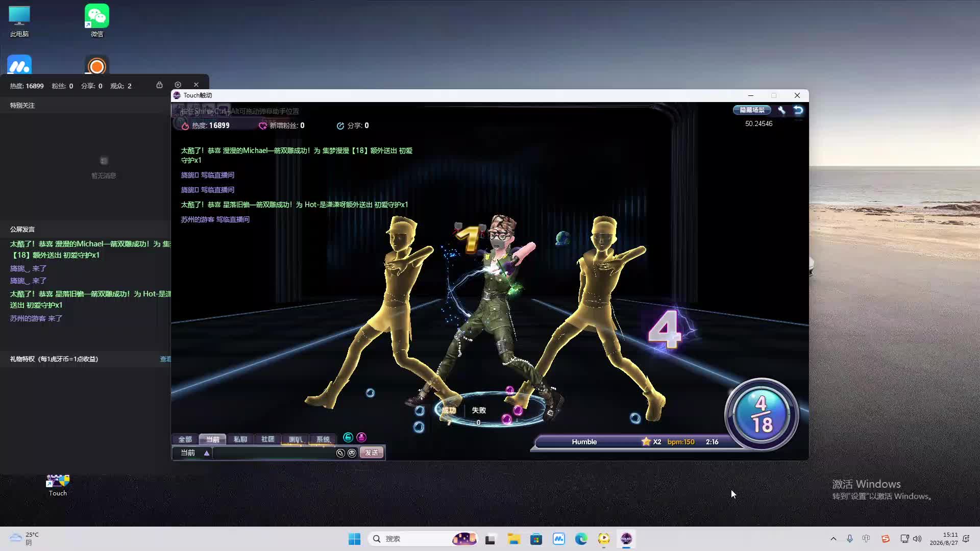Switch to the 全部 chat tab
This screenshot has height=551, width=980.
point(185,439)
